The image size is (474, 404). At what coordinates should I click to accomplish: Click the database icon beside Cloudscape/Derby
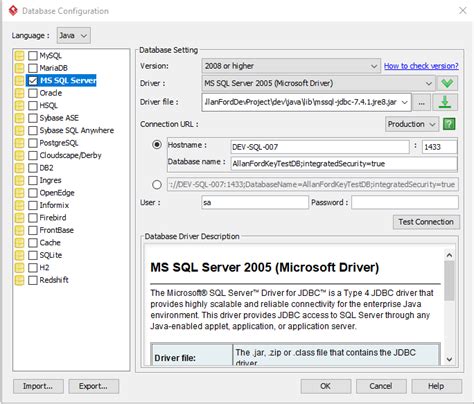pyautogui.click(x=19, y=155)
